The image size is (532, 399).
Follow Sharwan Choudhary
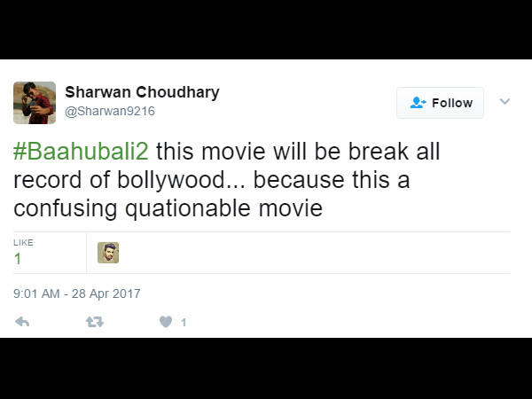click(x=440, y=103)
